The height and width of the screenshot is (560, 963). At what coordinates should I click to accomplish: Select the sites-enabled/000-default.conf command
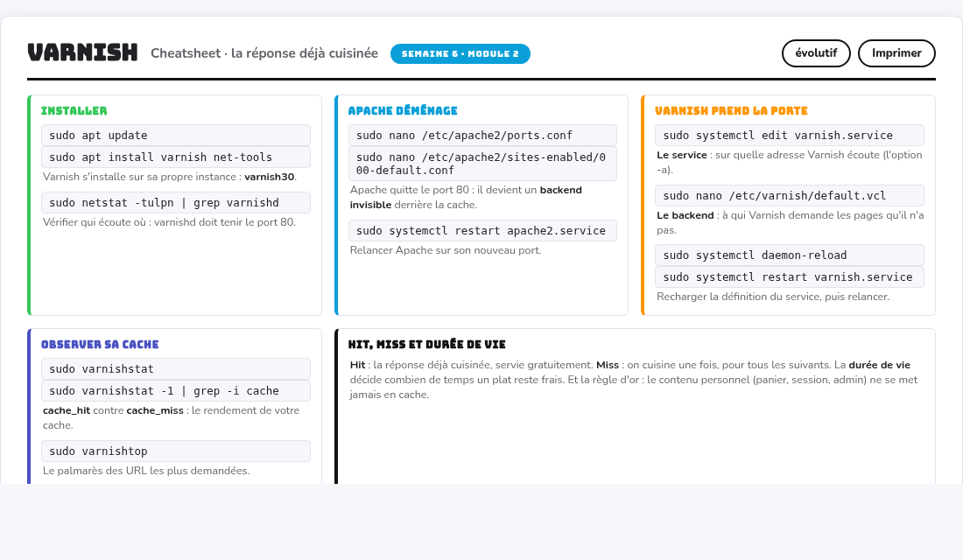(482, 164)
